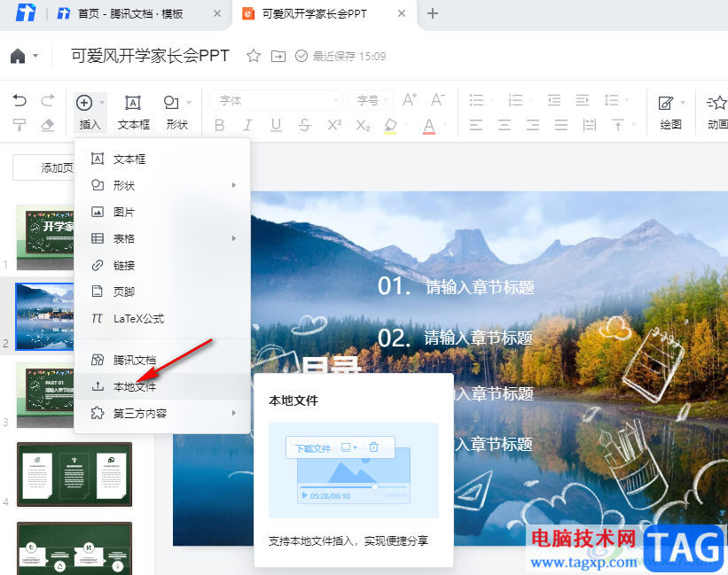Click the 形状 toolbar icon
728x575 pixels.
(x=171, y=103)
